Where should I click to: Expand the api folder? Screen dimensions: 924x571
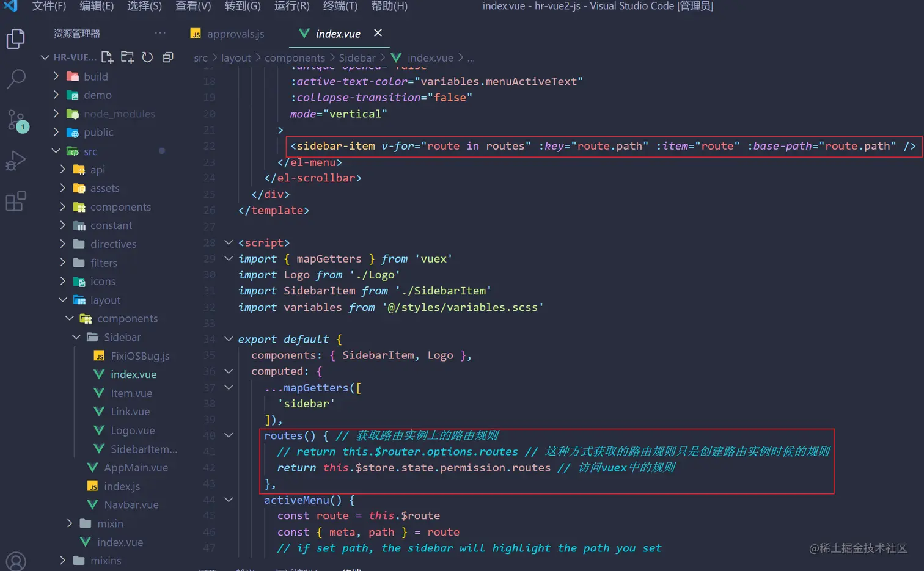point(98,170)
